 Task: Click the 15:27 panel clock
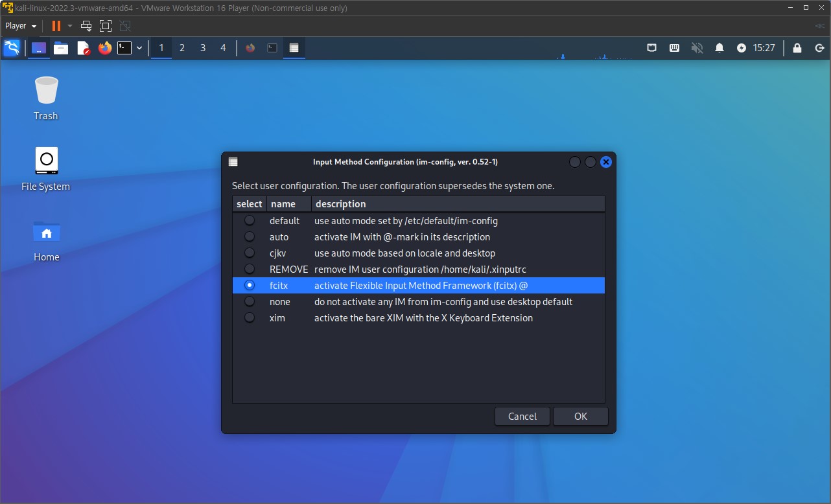764,48
